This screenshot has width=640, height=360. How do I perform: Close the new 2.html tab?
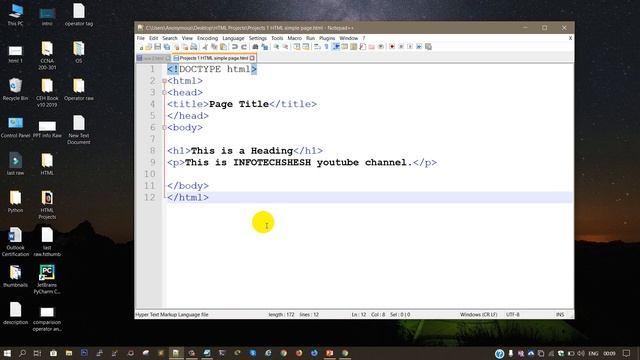coord(168,58)
